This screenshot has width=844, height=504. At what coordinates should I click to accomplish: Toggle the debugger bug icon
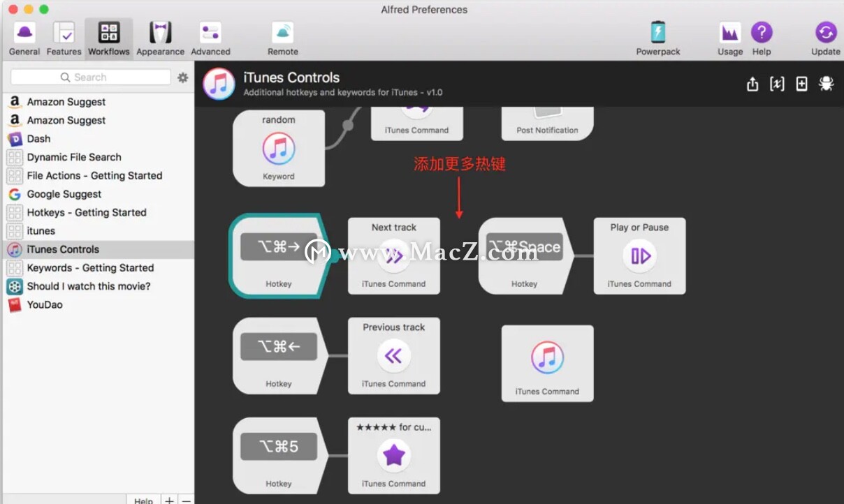tap(827, 84)
